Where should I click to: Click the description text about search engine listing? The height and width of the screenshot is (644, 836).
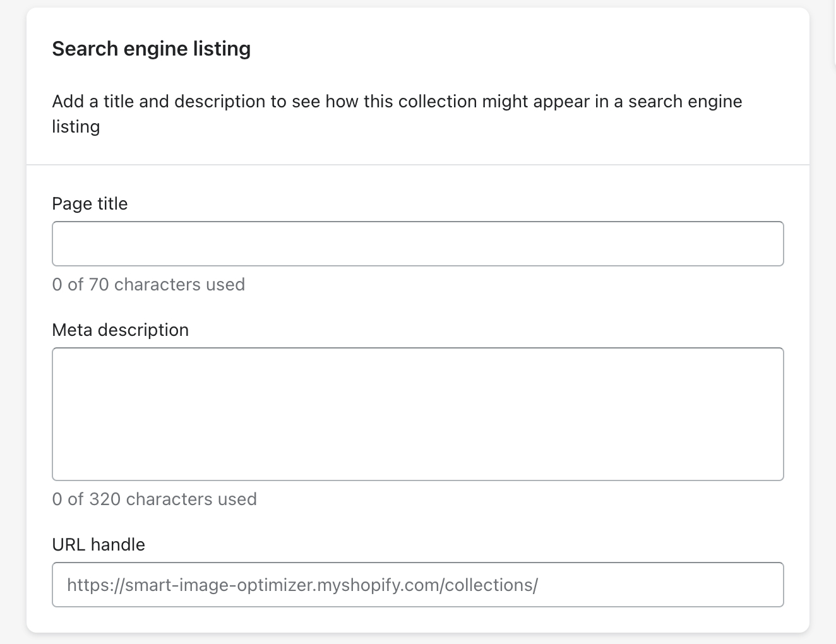[397, 101]
